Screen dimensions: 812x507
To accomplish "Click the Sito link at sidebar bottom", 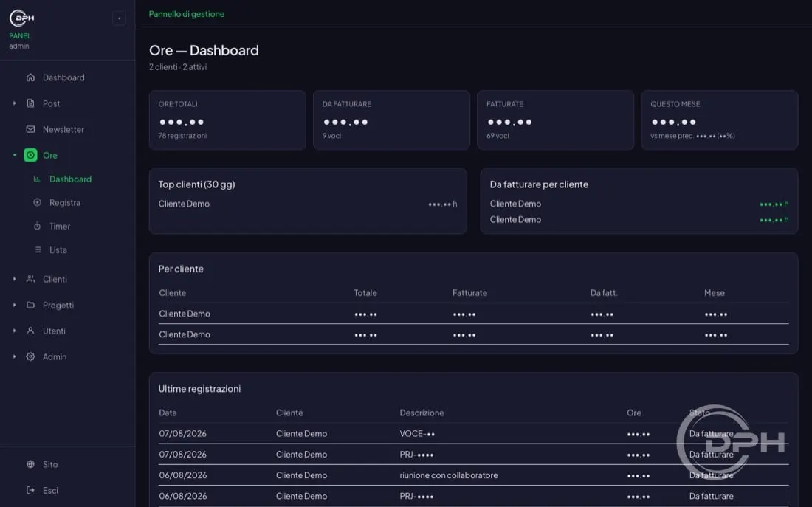I will 50,464.
